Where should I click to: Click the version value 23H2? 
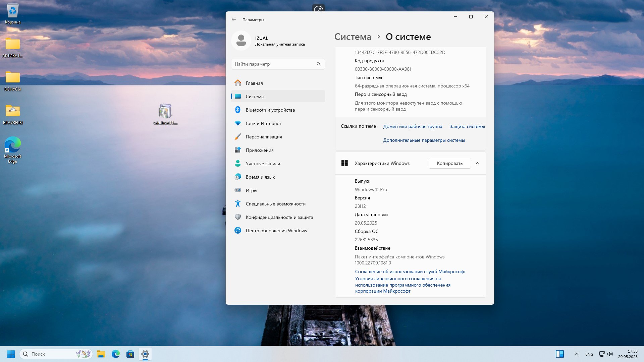(360, 206)
